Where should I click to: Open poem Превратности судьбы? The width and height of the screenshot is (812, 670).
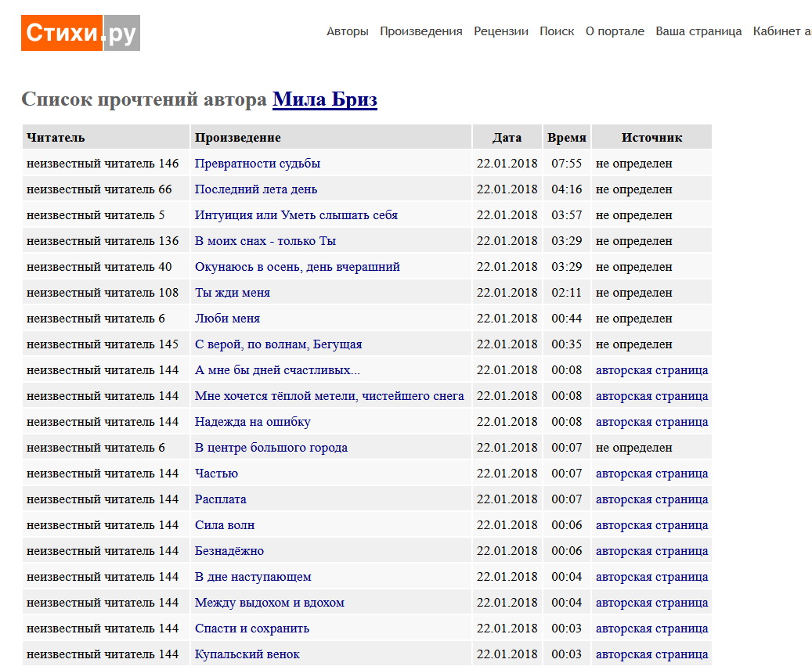(x=257, y=164)
